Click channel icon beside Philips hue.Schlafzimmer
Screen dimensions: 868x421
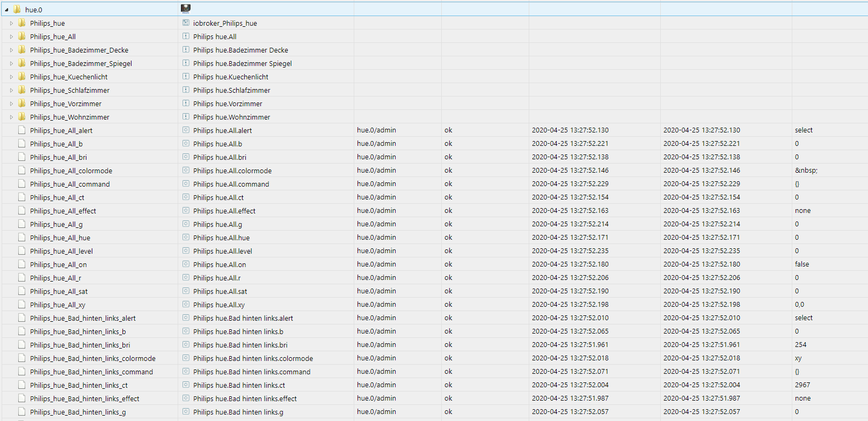click(186, 90)
